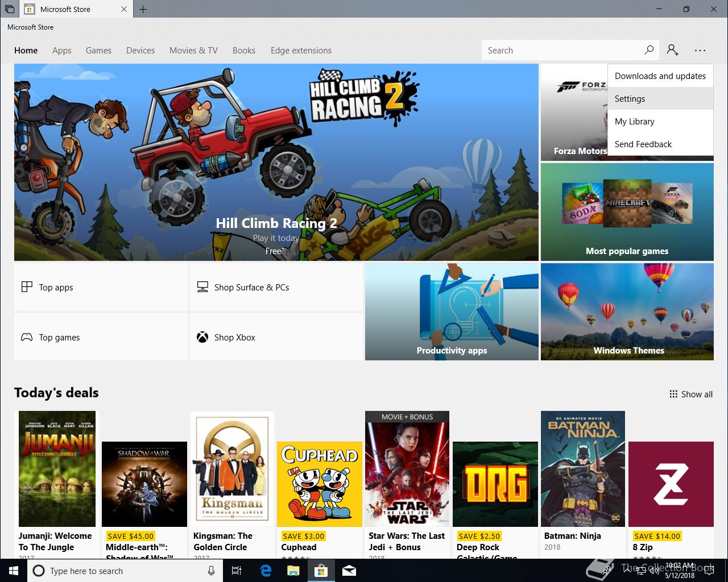Open the Windows Themes tile
This screenshot has width=728, height=582.
click(627, 311)
